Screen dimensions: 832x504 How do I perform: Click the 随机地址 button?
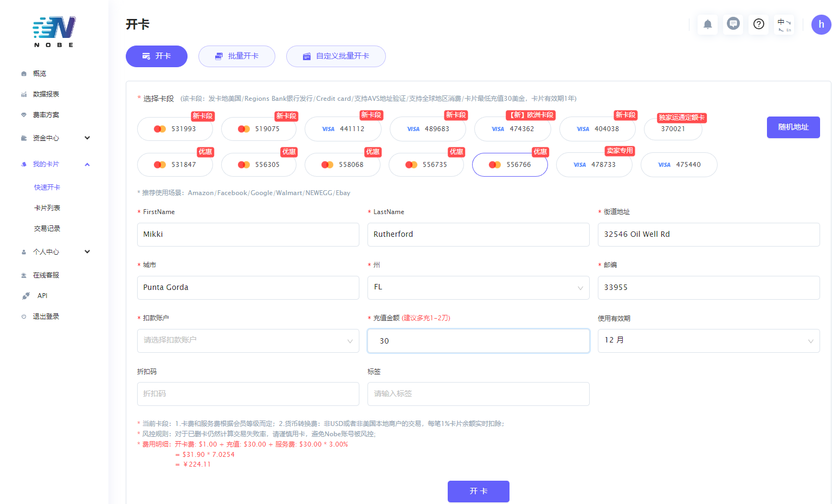point(793,127)
